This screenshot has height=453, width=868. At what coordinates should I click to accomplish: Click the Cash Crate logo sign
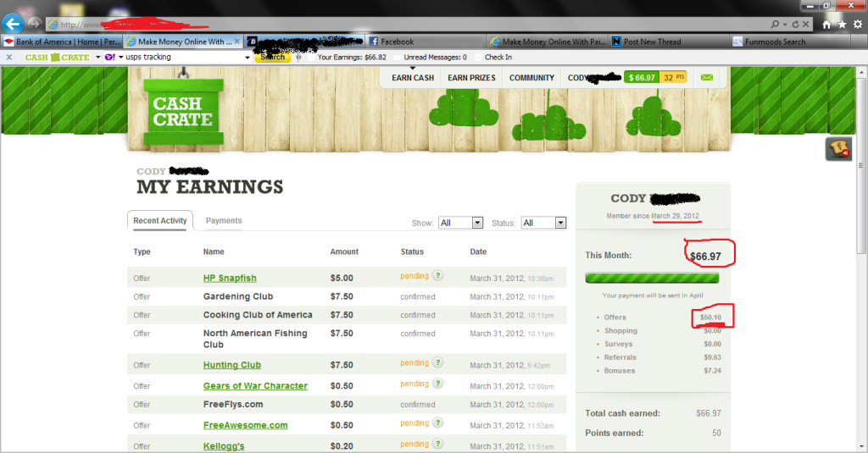point(183,111)
